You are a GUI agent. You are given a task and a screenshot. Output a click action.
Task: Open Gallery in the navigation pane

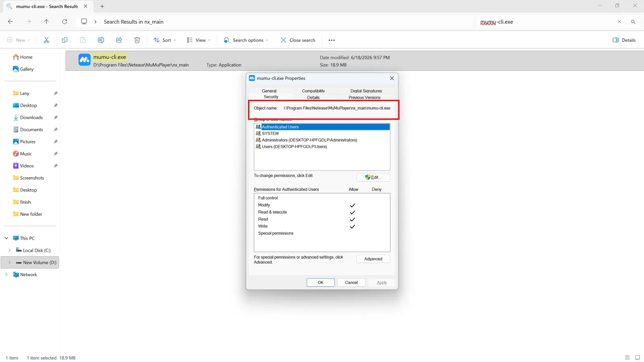click(23, 69)
